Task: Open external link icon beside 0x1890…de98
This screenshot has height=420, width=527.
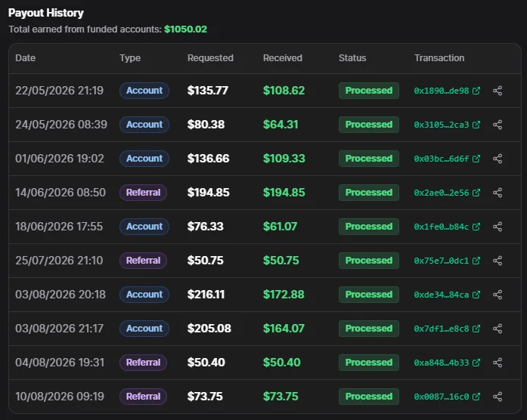Action: [476, 91]
